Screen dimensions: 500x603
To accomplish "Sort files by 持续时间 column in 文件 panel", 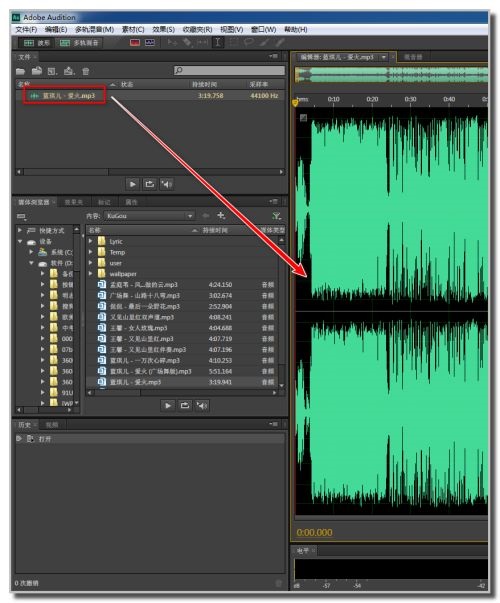I will click(204, 84).
